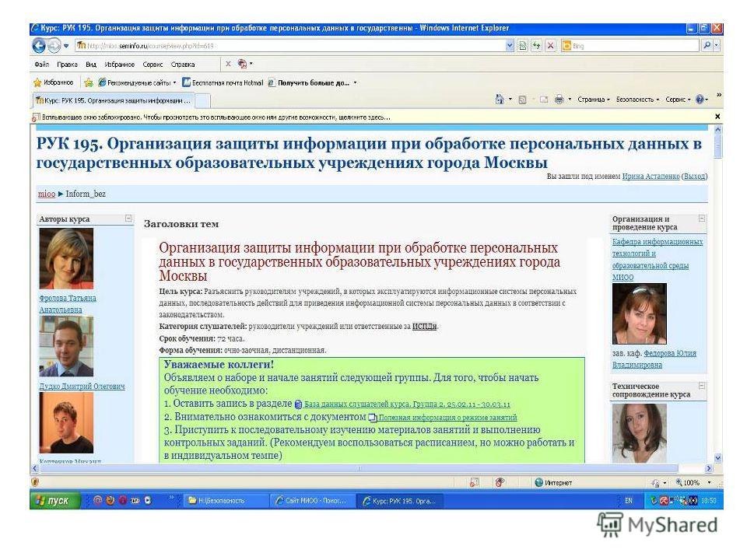Image resolution: width=747 pixels, height=560 pixels.
Task: Launch the media player quick launch icon
Action: (x=148, y=500)
